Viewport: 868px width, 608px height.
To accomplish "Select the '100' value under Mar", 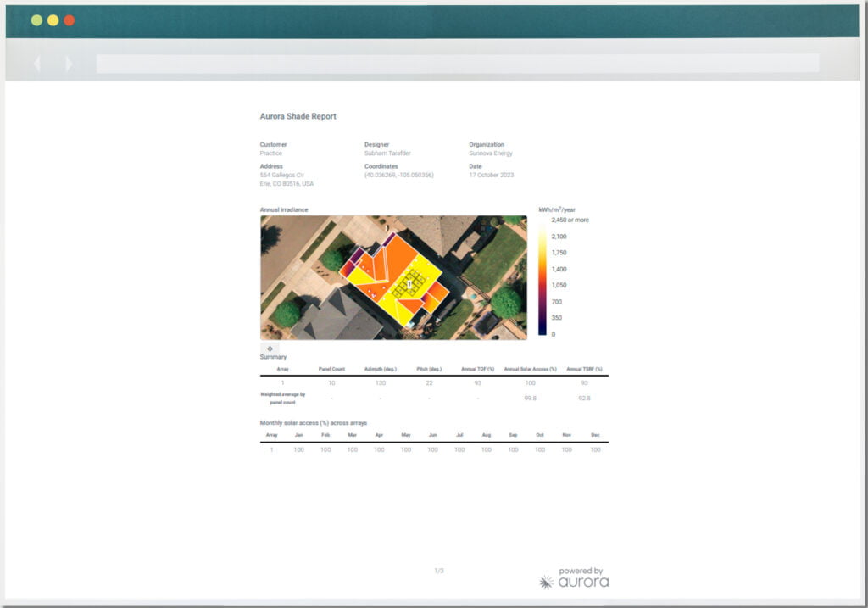I will (x=352, y=449).
